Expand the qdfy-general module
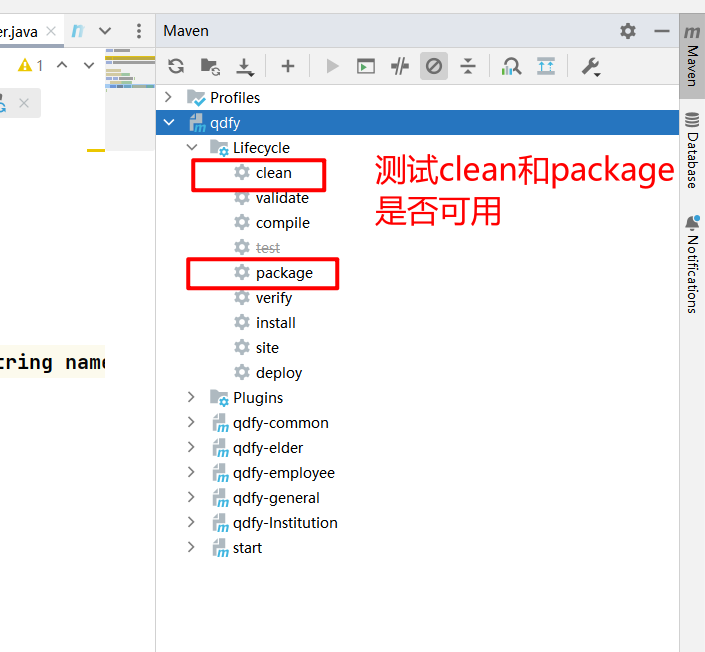The image size is (705, 652). click(x=191, y=497)
